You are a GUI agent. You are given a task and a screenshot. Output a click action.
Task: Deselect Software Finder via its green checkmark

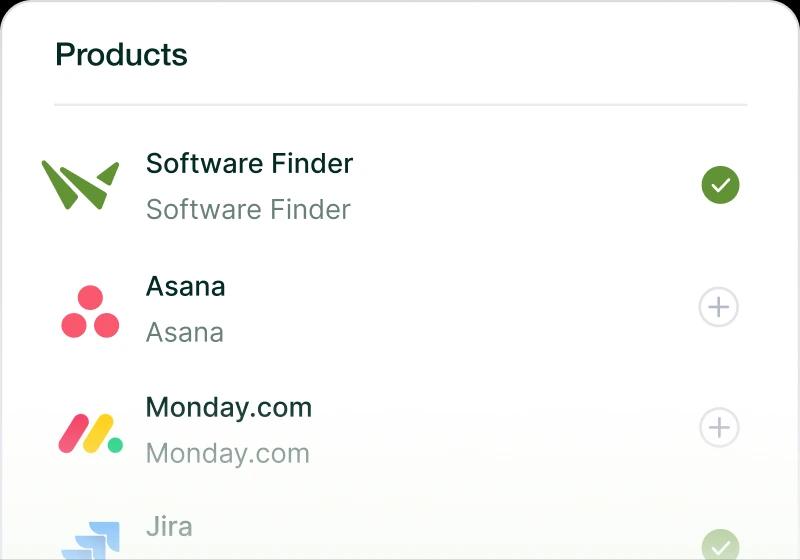pos(720,185)
